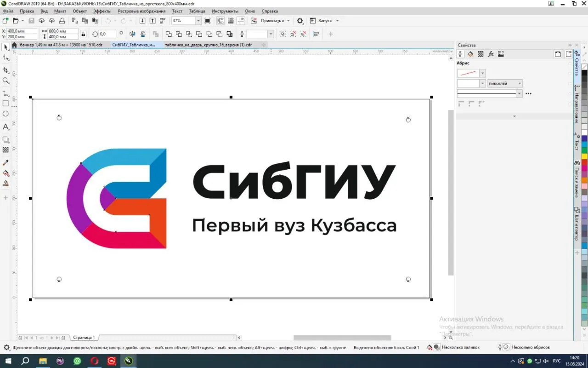Select the Interactive Fill bucket tool

[x=6, y=173]
